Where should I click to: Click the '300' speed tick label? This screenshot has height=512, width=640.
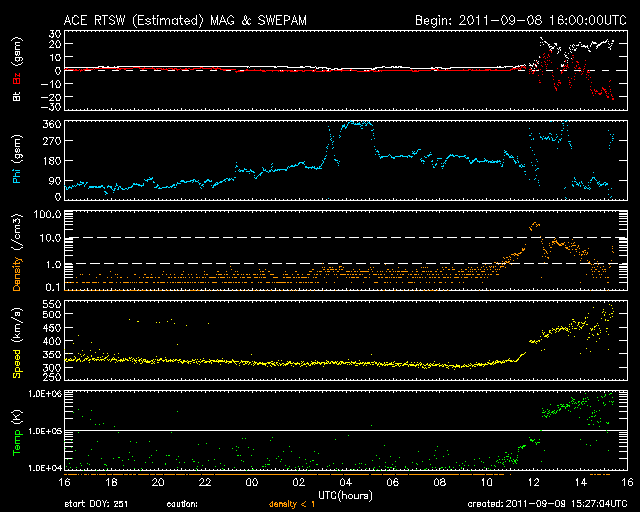tap(52, 368)
